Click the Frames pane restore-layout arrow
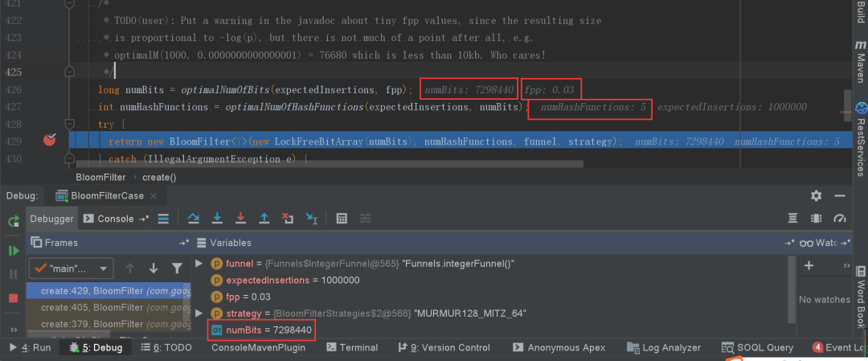Viewport: 868px width, 361px height. 183,243
